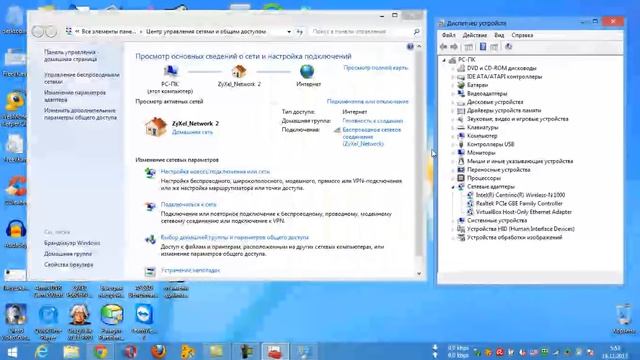Open the 'Управление беспроводными сетями' link
640x360 pixels.
(82, 78)
